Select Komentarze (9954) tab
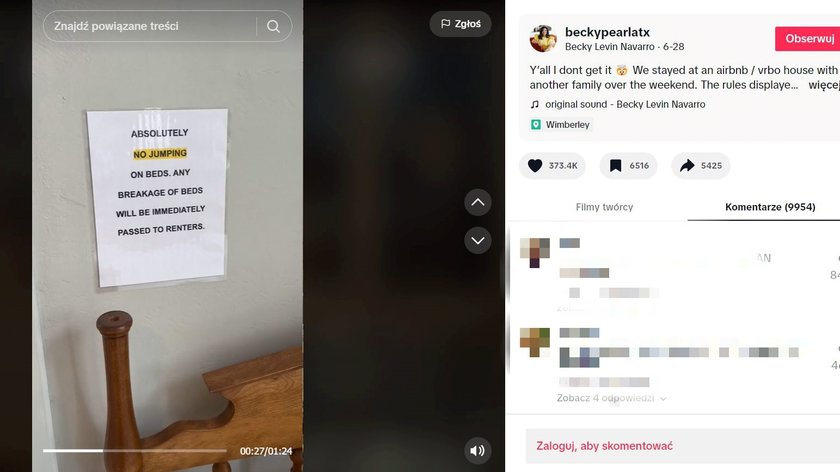The width and height of the screenshot is (840, 472). click(x=770, y=207)
